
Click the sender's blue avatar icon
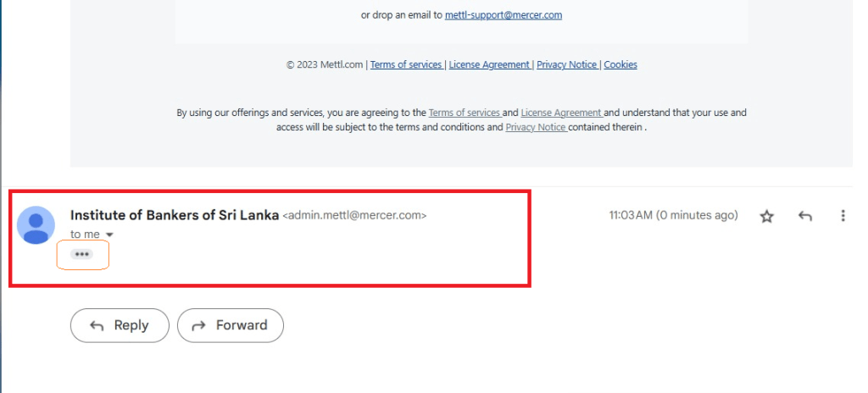click(36, 225)
